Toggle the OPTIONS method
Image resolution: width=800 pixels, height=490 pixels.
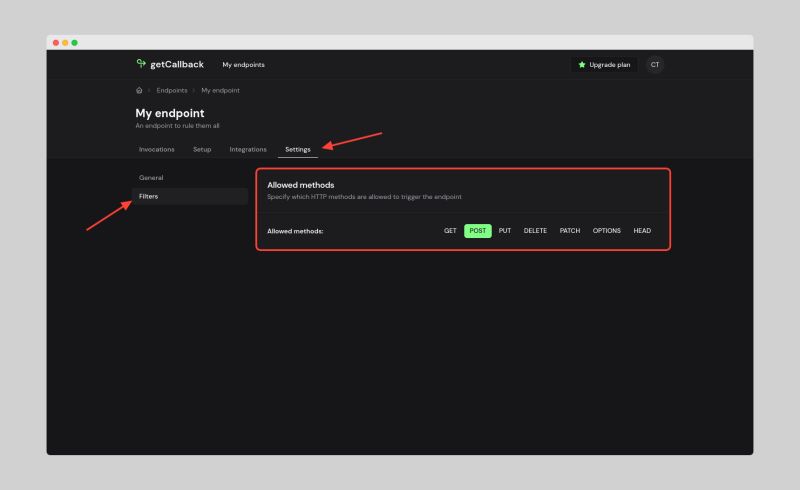point(607,231)
